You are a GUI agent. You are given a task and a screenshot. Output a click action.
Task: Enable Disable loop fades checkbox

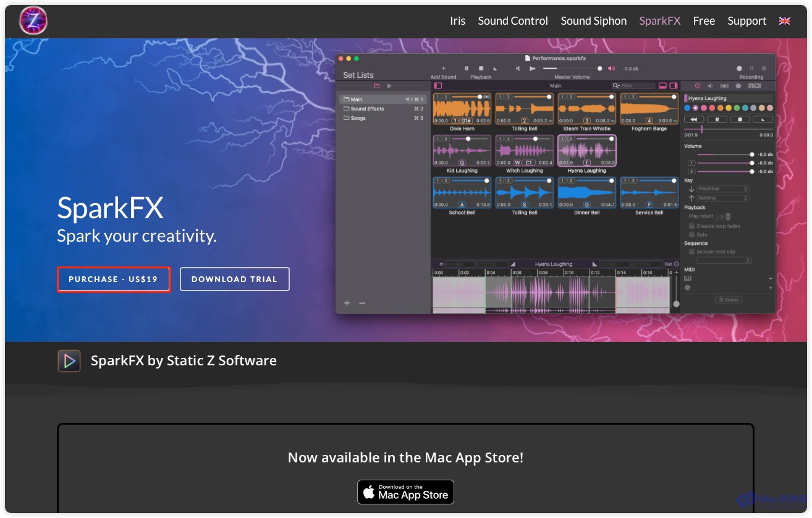(x=691, y=226)
